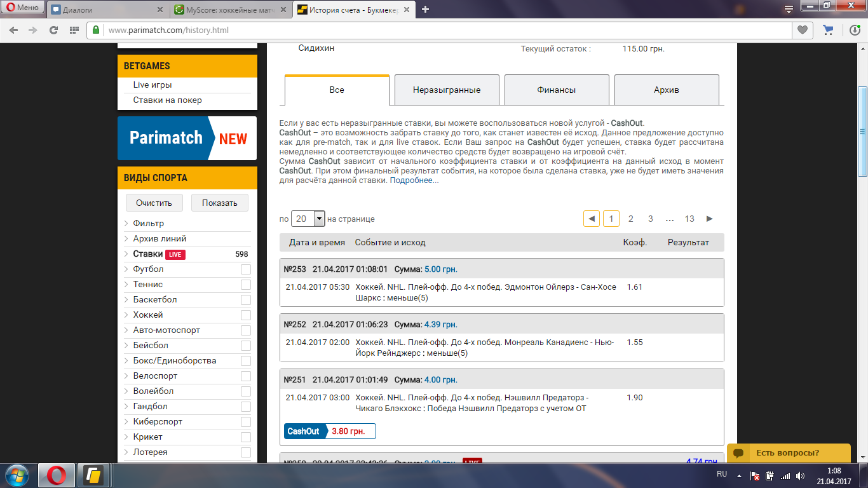Go to page 2 of history
Viewport: 868px width, 488px height.
(630, 219)
